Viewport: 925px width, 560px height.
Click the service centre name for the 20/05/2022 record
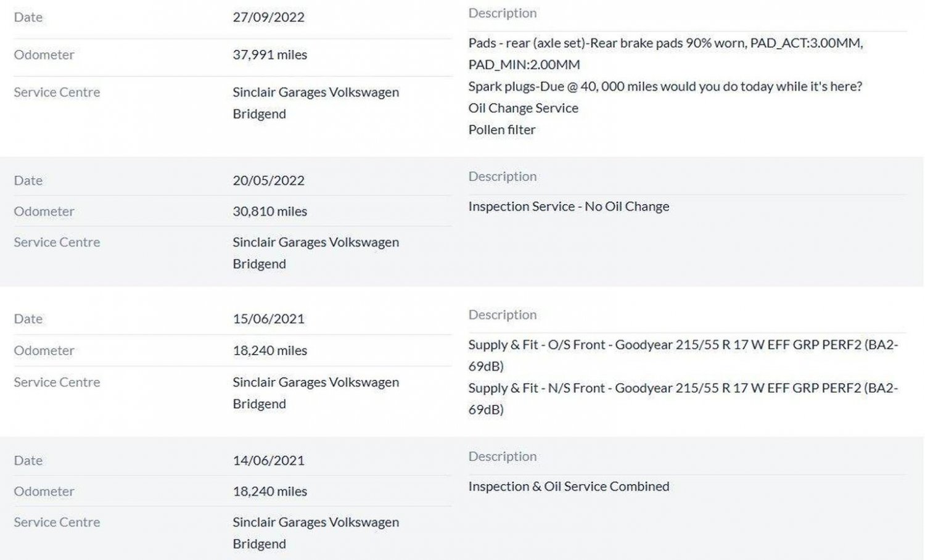tap(315, 242)
